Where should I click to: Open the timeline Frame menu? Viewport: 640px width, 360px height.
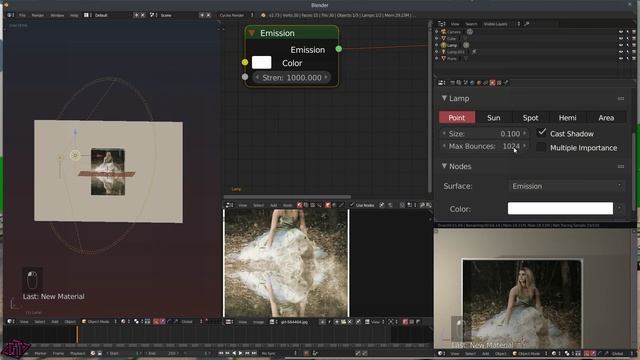tap(58, 353)
